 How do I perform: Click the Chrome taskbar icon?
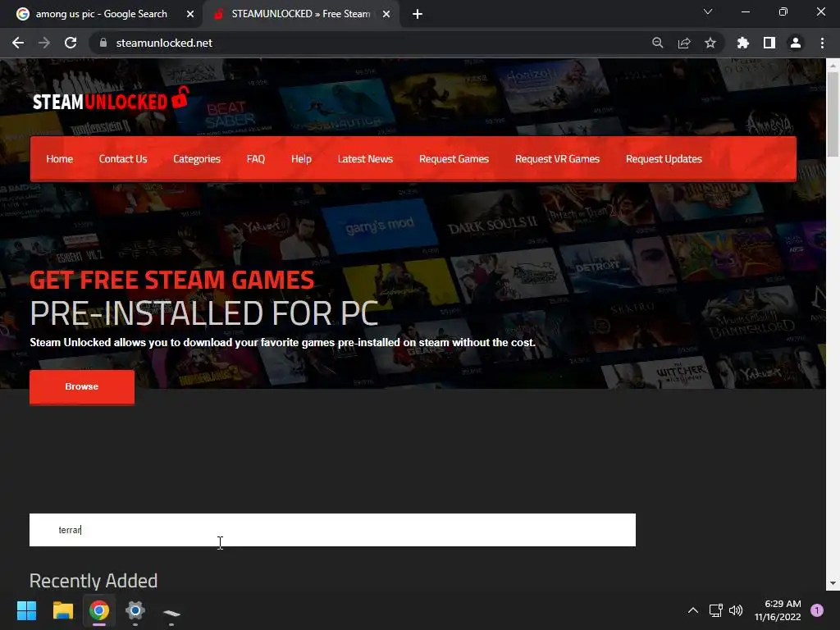point(99,610)
